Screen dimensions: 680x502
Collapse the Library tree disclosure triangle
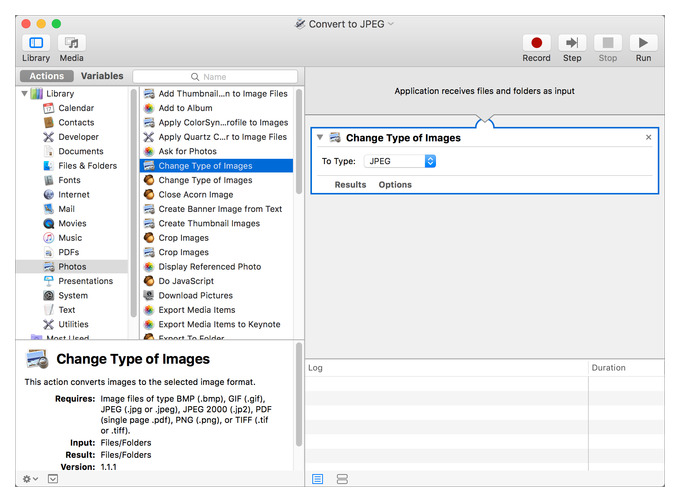point(25,94)
